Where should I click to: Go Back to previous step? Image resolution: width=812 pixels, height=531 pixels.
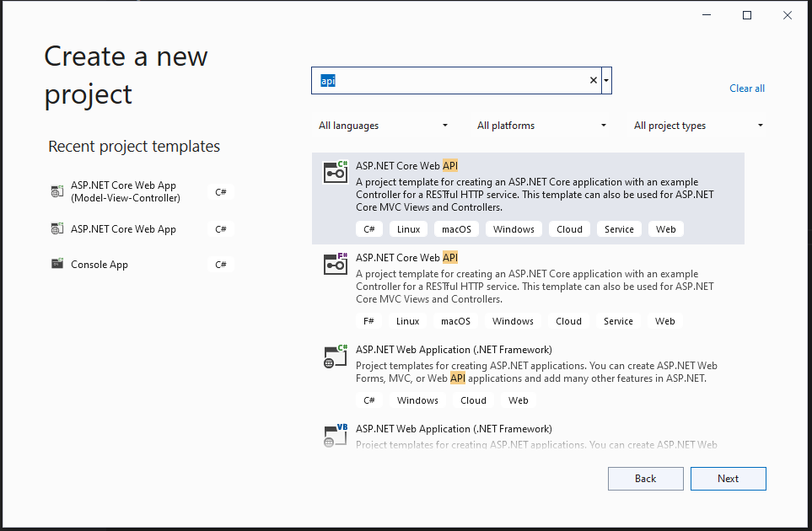pos(645,479)
